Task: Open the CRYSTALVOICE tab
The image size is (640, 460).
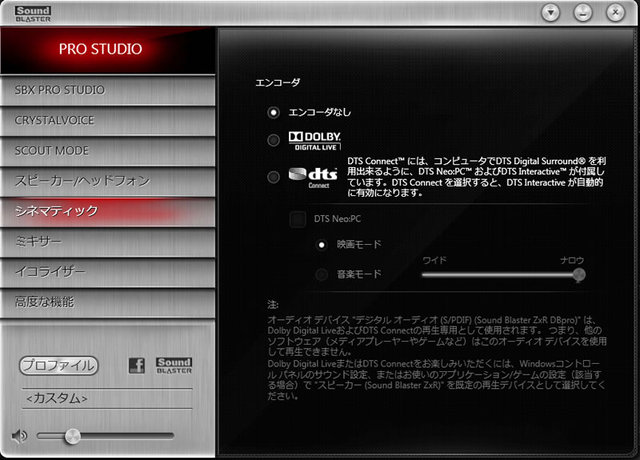Action: pos(108,121)
